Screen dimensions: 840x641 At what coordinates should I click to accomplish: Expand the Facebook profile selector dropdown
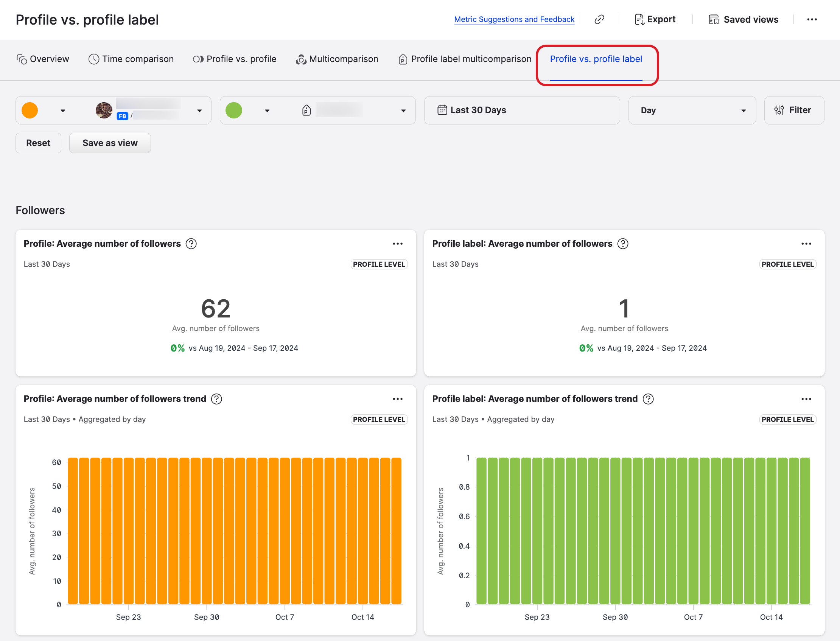tap(199, 110)
